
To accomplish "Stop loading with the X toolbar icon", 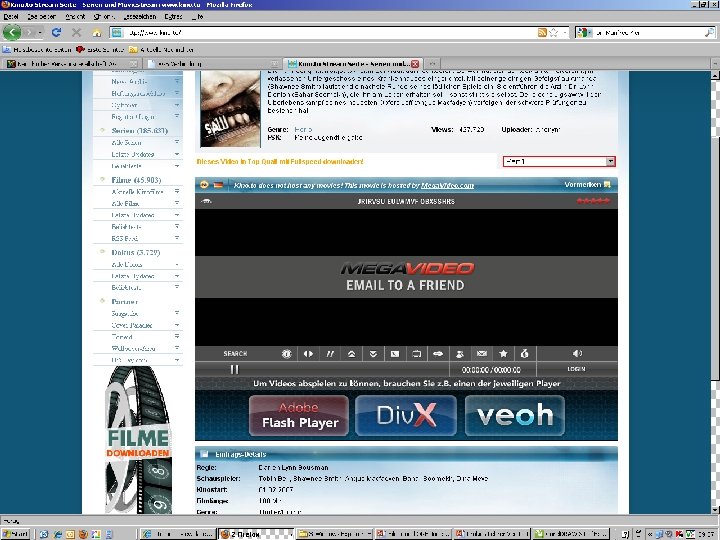I will (77, 33).
